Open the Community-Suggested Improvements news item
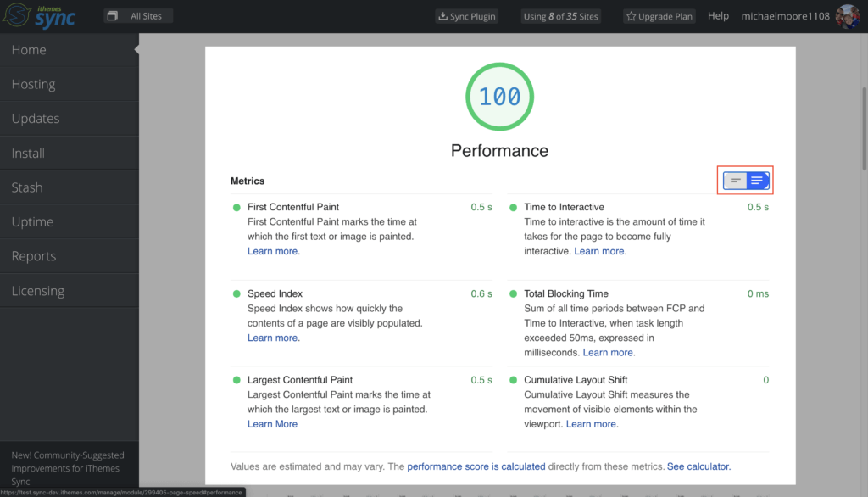 (68, 468)
